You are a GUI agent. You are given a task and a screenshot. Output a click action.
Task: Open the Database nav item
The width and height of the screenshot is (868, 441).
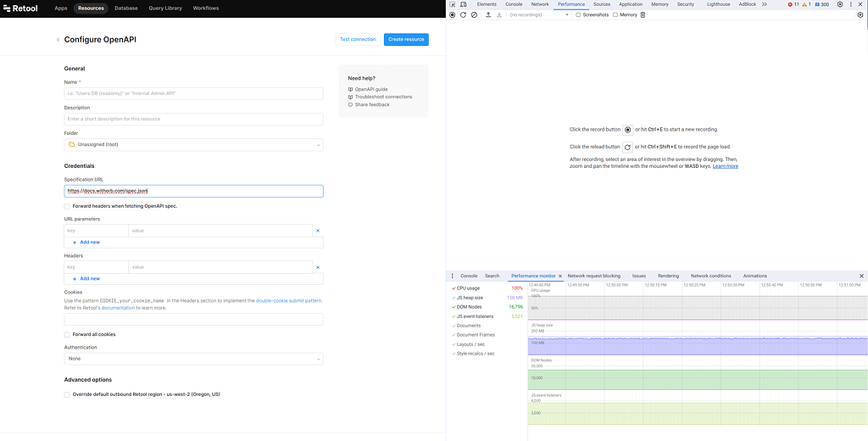click(x=127, y=8)
